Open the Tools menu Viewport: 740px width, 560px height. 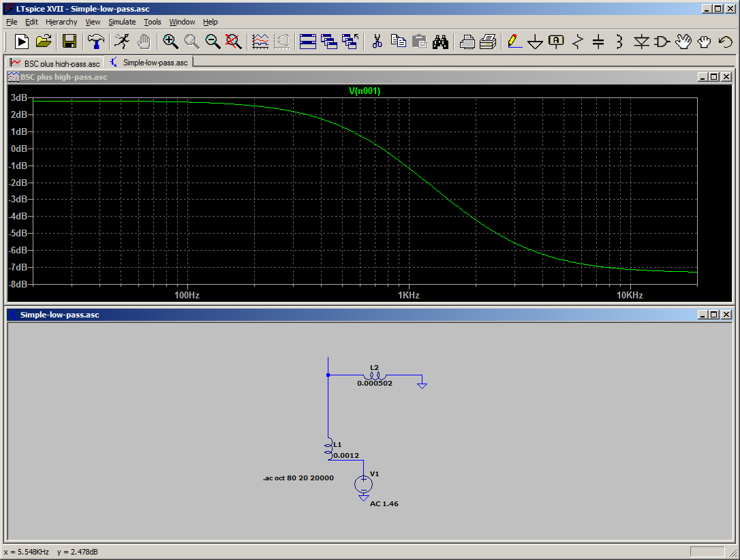tap(153, 22)
